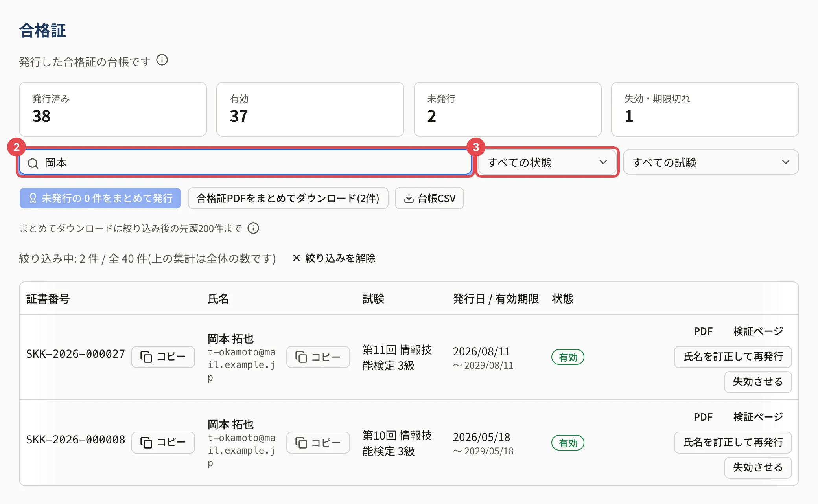This screenshot has width=818, height=504.
Task: Copy certificate number SKK-2026-000027
Action: click(x=163, y=357)
